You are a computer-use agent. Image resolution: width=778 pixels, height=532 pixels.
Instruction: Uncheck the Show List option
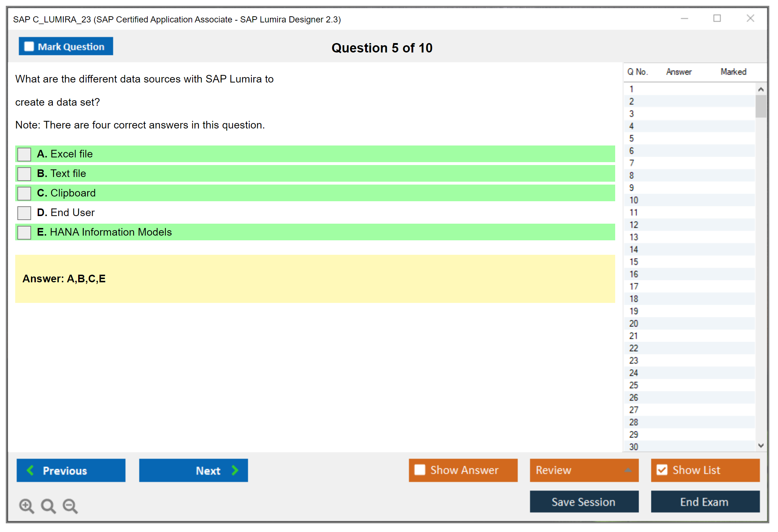click(x=662, y=470)
